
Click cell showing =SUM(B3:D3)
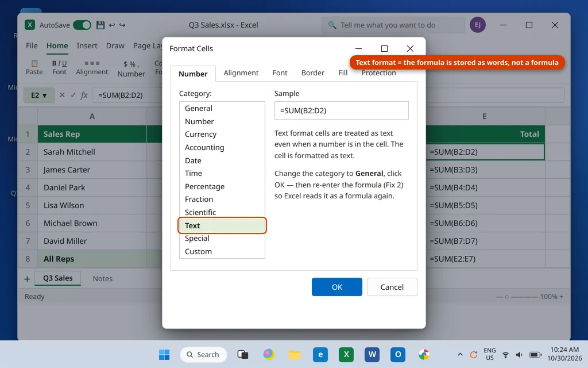485,170
